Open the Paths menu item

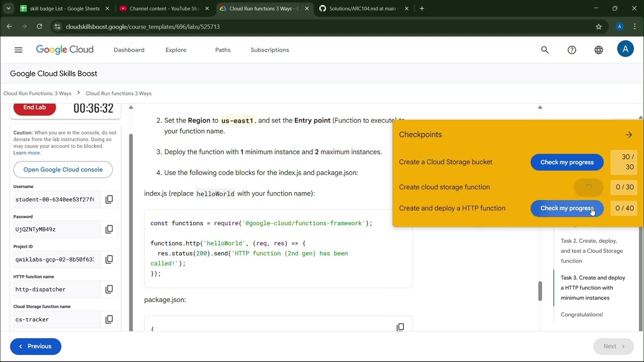223,50
